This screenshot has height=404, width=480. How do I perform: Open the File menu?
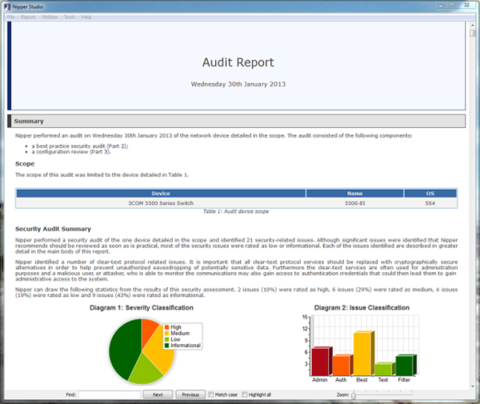(11, 17)
